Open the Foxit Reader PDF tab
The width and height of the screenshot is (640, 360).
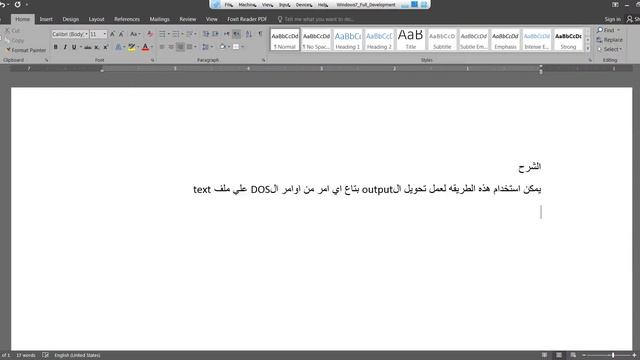point(247,19)
